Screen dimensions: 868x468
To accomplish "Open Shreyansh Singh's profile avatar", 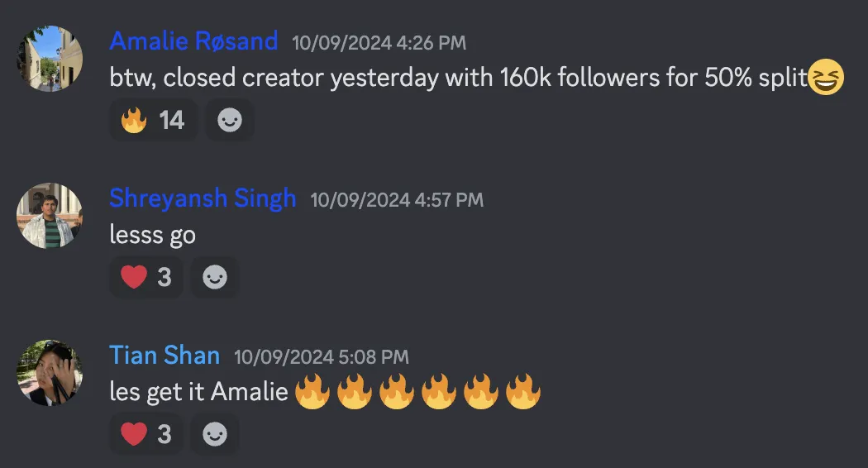I will [50, 215].
